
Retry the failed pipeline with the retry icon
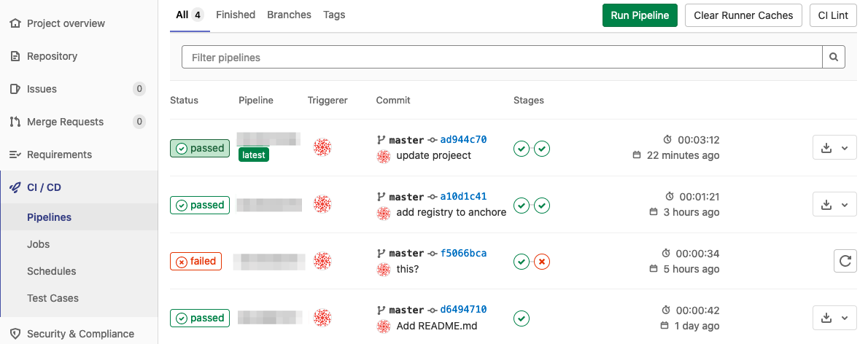coord(845,261)
